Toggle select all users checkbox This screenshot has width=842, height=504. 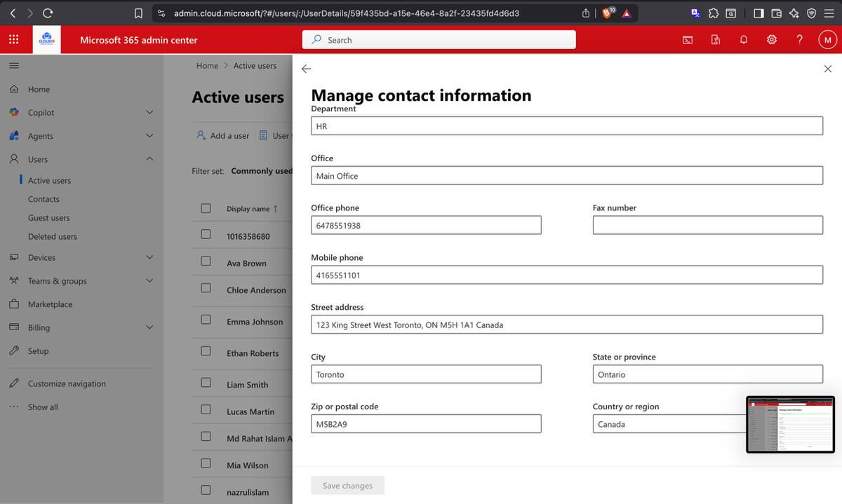206,208
